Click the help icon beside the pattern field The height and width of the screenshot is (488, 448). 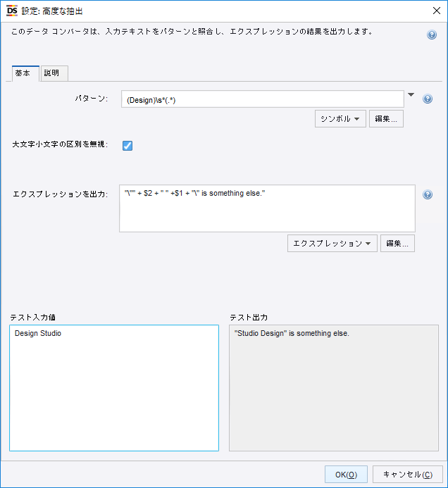click(427, 99)
